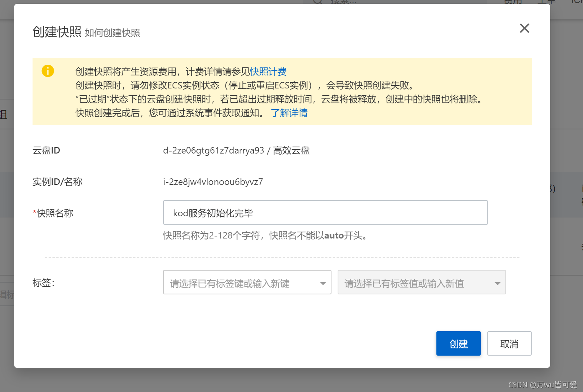Click the yellow info icon in the notice
This screenshot has height=392, width=583.
pos(48,71)
